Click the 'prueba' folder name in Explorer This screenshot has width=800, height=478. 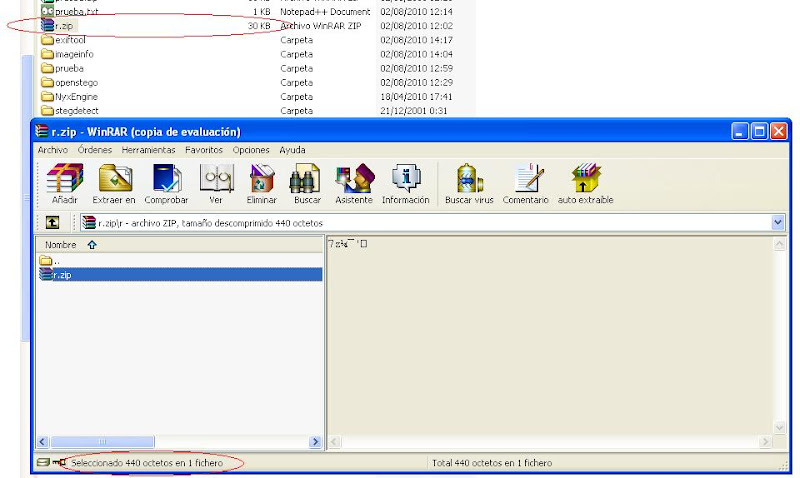[69, 68]
